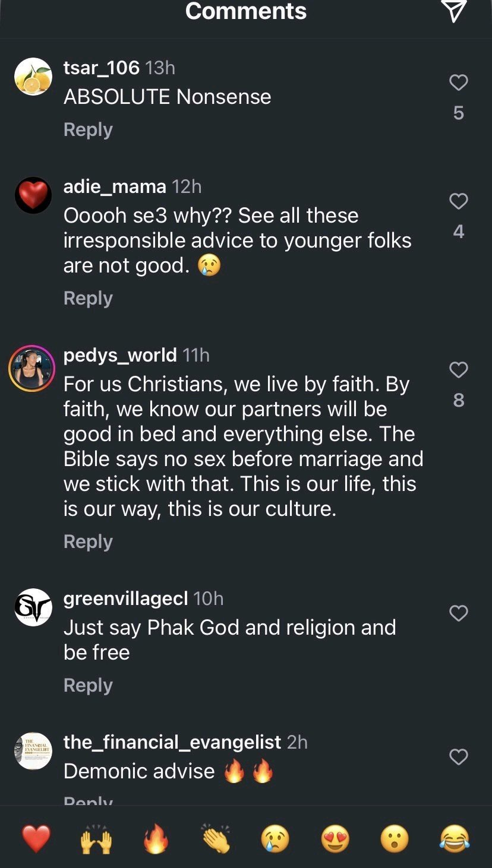
Task: Send the red heart emoji reaction
Action: 36,840
